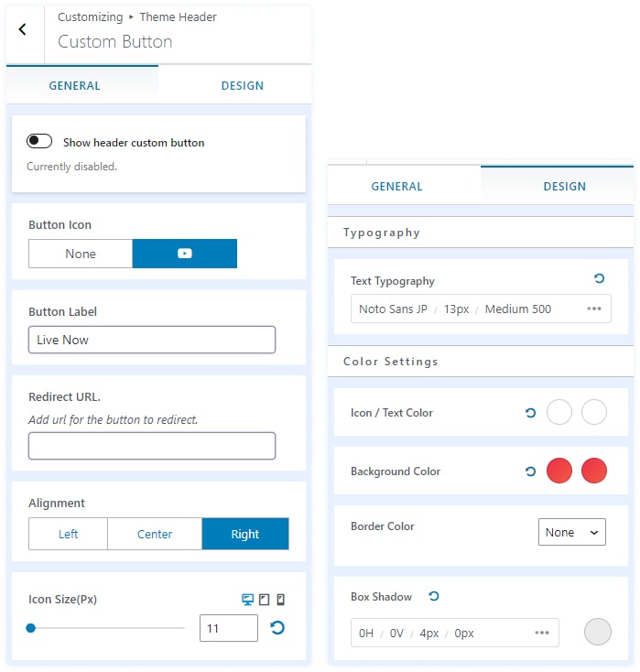Click the Redirect URL input field
The height and width of the screenshot is (672, 640).
click(152, 446)
